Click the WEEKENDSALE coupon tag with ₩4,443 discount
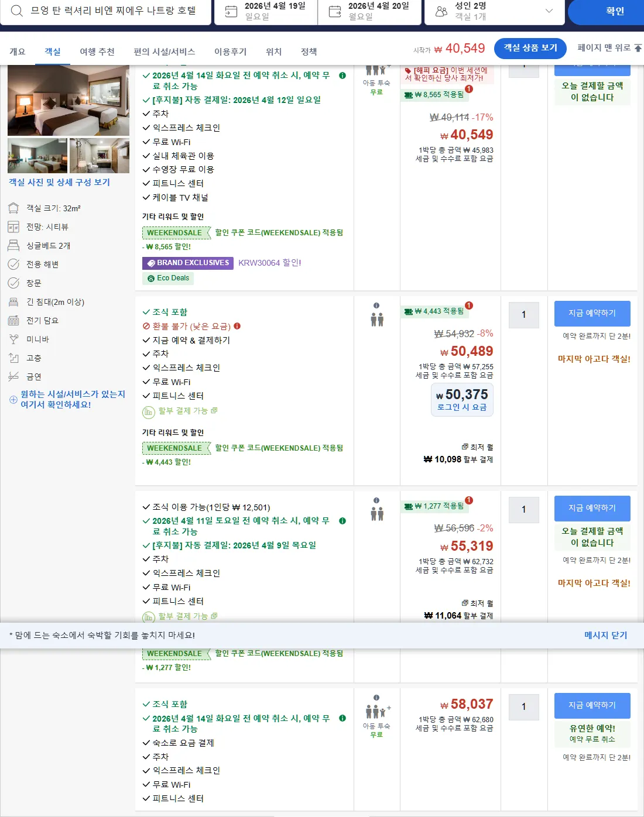This screenshot has height=817, width=644. [x=176, y=448]
